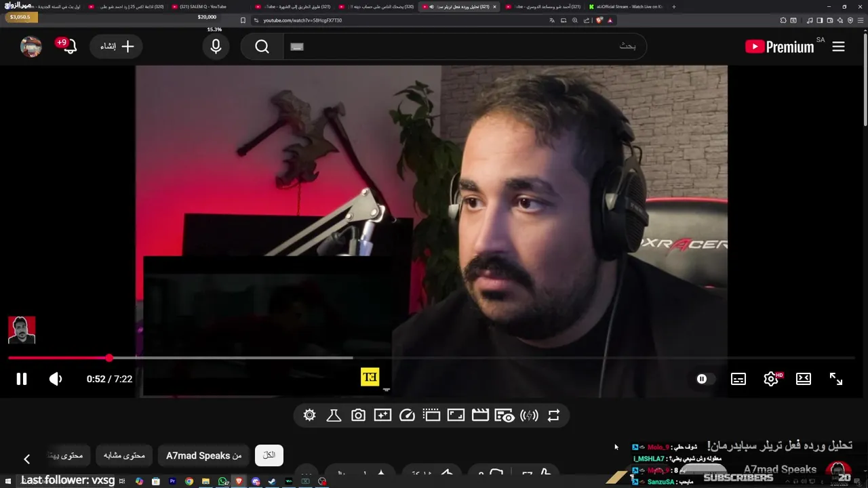868x488 pixels.
Task: Select the من A7mad Speaks chip
Action: 203,455
